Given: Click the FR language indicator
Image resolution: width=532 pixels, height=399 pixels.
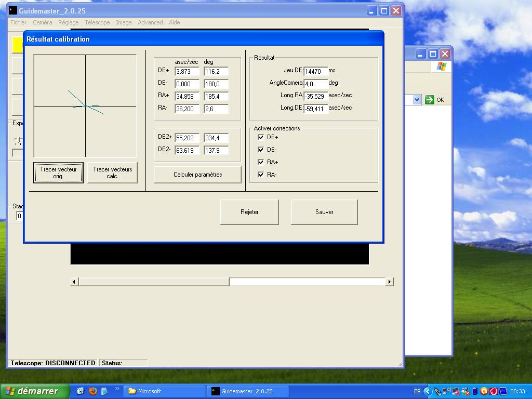Looking at the screenshot, I should point(417,391).
